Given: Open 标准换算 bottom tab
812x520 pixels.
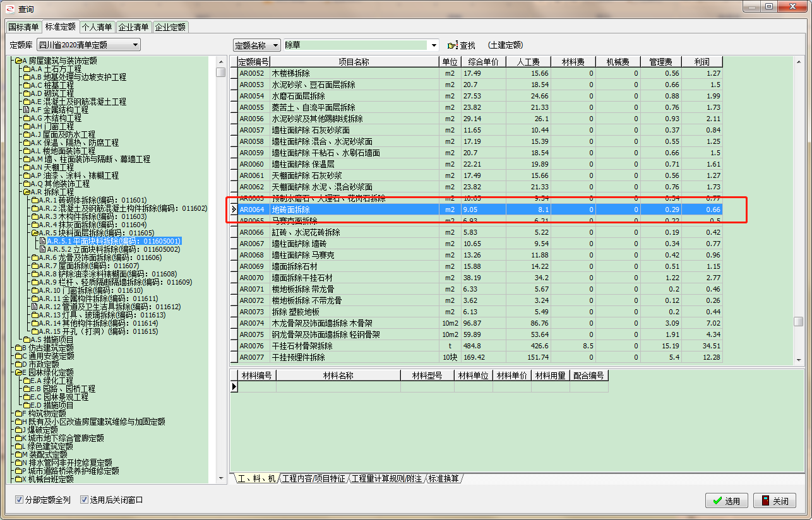Looking at the screenshot, I should point(444,479).
